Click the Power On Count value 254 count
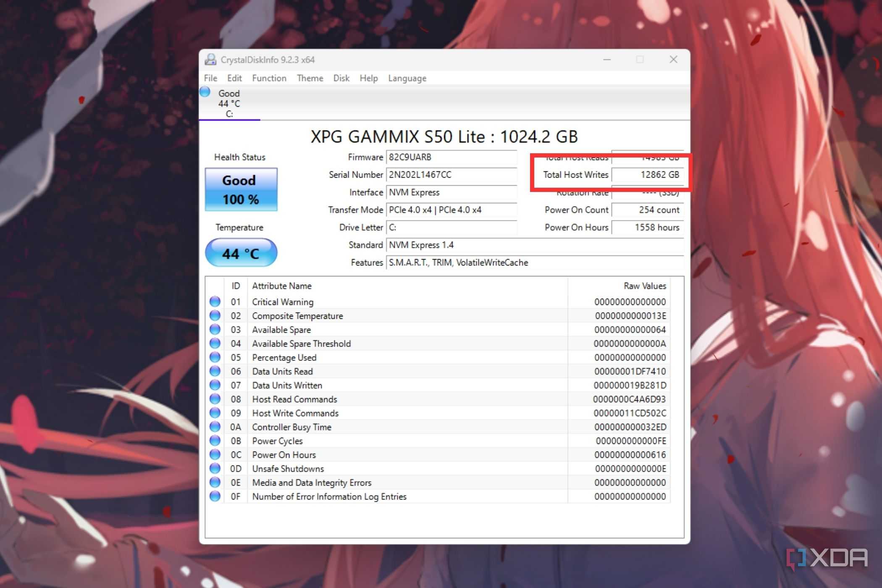The image size is (882, 588). click(647, 210)
